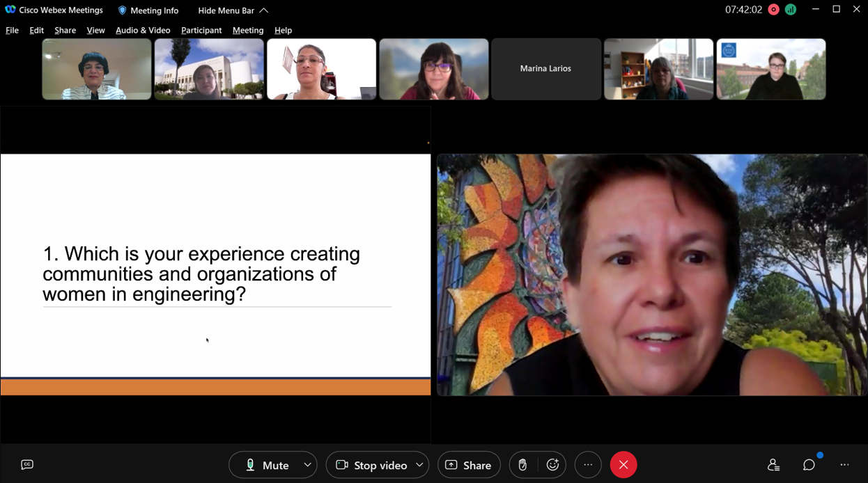This screenshot has height=483, width=868.
Task: Select the thumbnail with plain white background
Action: coord(321,69)
